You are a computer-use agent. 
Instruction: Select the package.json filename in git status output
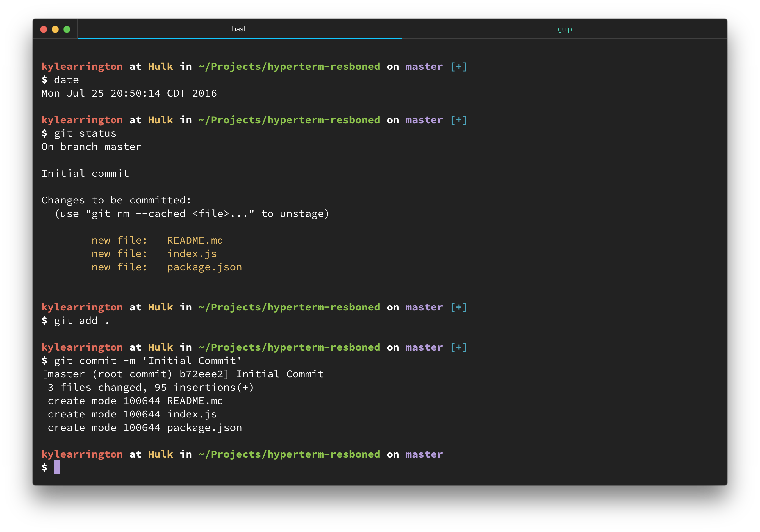point(205,267)
